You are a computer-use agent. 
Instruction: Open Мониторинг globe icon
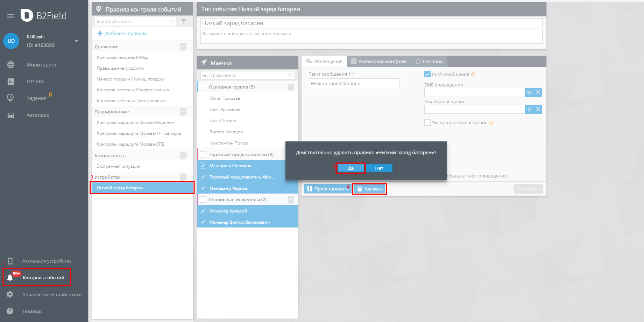pyautogui.click(x=11, y=65)
